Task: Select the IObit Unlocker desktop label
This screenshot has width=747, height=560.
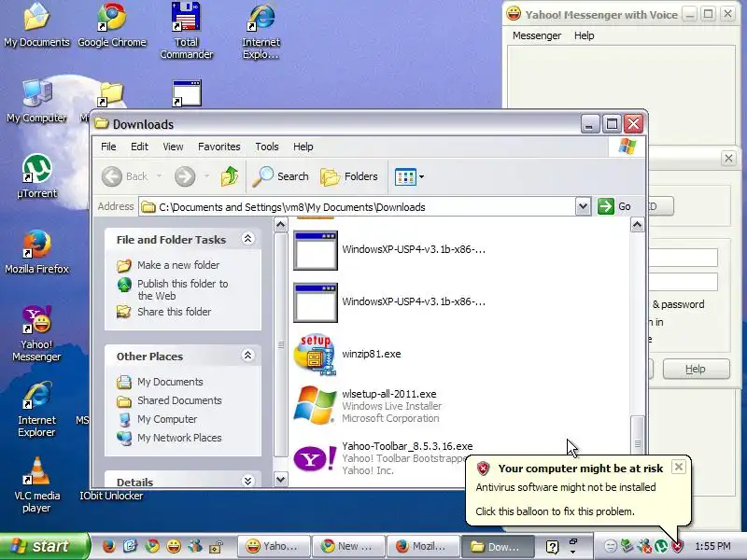Action: pyautogui.click(x=111, y=496)
